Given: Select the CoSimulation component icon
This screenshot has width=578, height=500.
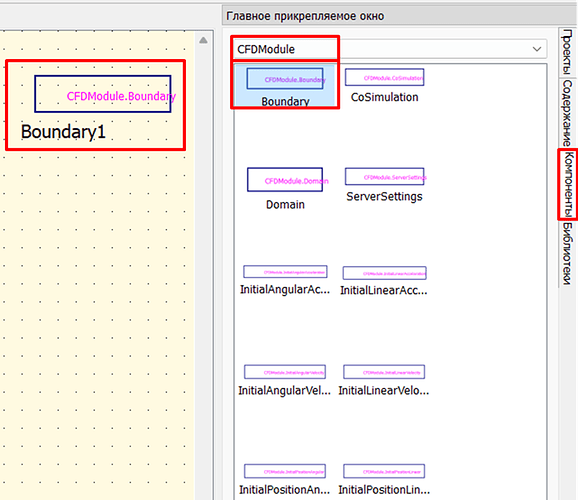Looking at the screenshot, I should click(x=384, y=86).
